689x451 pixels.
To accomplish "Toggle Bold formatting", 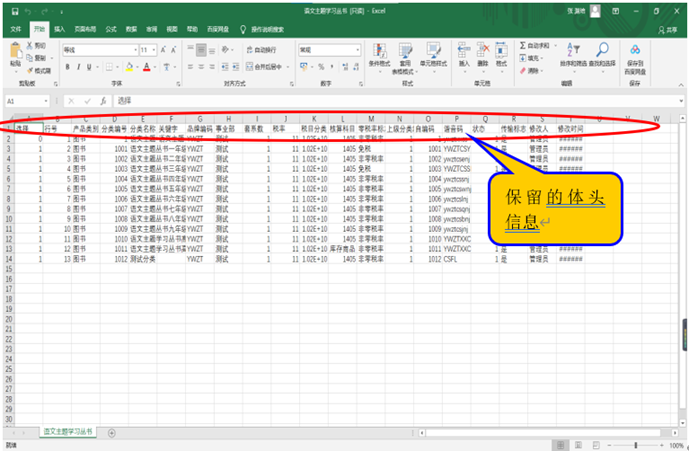I will click(67, 67).
